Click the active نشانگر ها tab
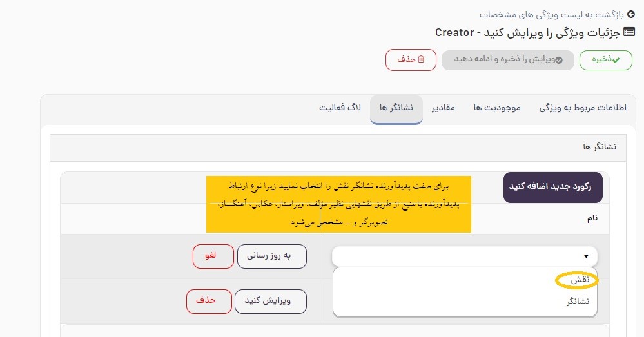Image resolution: width=644 pixels, height=337 pixels. point(396,108)
